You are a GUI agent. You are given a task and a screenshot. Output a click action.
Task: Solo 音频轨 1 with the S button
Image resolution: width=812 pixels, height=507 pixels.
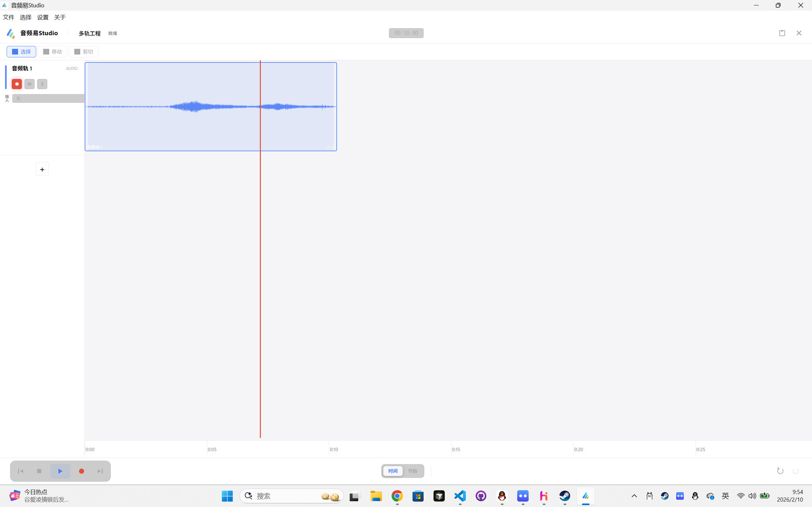(42, 84)
